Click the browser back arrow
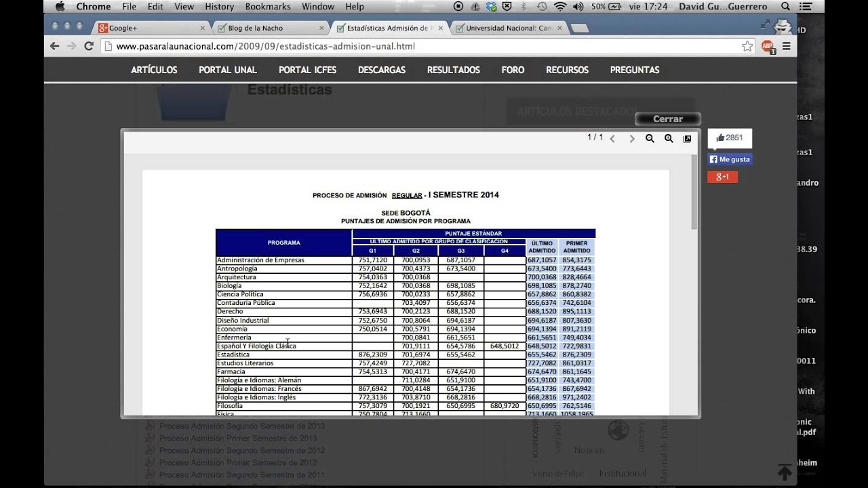This screenshot has height=488, width=868. (55, 46)
